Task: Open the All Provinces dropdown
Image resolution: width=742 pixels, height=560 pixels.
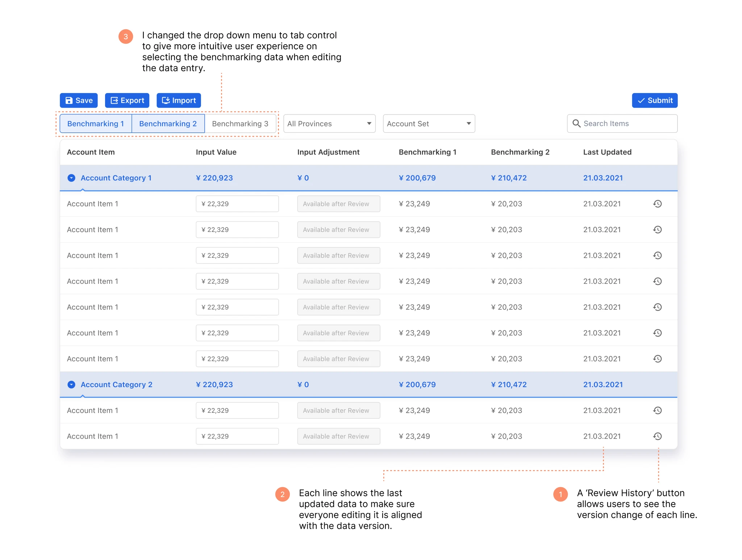Action: pos(329,124)
